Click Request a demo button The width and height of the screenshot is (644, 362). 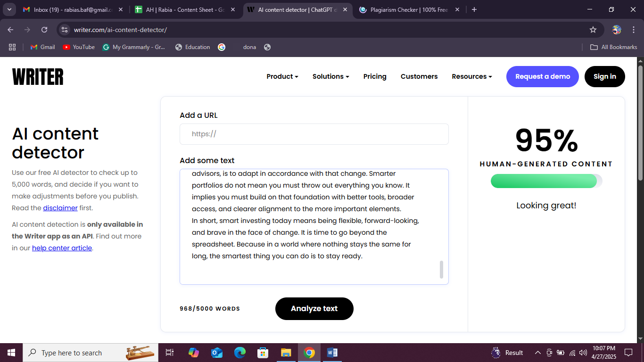click(543, 76)
